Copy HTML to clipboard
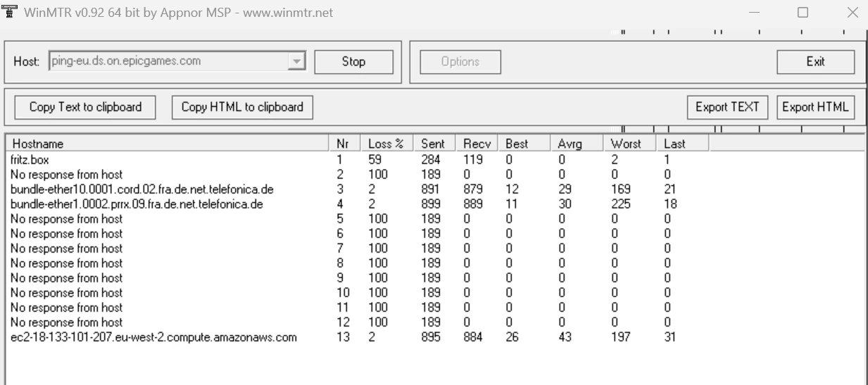The image size is (868, 385). point(242,107)
